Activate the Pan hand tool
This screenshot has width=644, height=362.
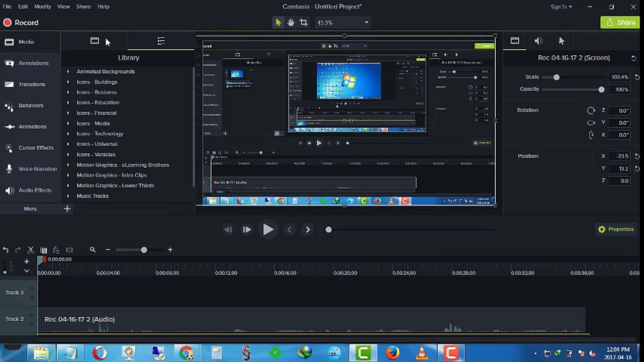[x=291, y=23]
